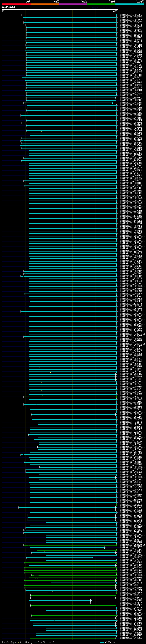146x644 pixels.
Task: Select the UniRef100_P20340 label
Action: click(x=131, y=281)
